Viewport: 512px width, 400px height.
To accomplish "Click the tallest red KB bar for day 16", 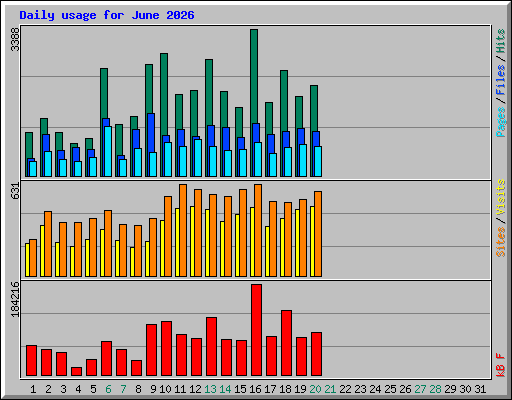I will pyautogui.click(x=256, y=330).
